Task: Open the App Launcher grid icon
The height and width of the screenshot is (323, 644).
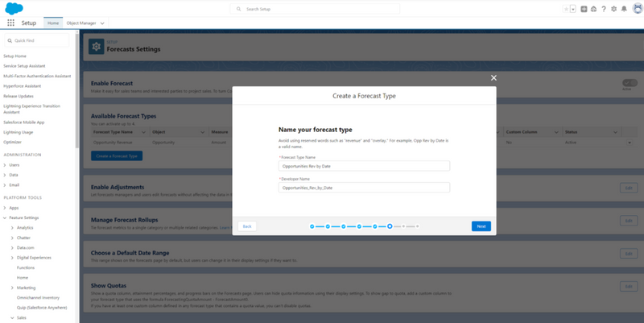Action: [x=10, y=23]
